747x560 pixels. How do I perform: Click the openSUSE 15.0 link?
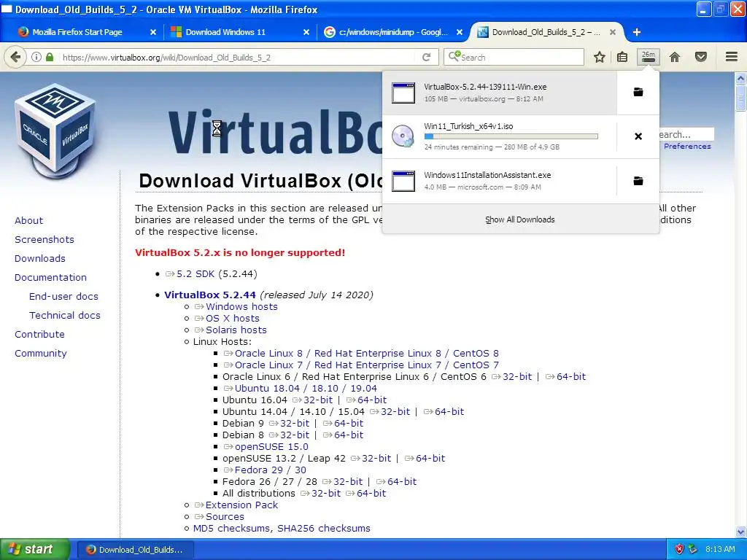(271, 447)
